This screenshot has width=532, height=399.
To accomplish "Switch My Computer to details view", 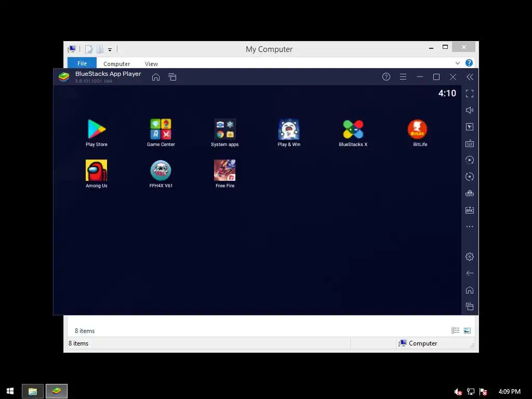I will click(455, 330).
